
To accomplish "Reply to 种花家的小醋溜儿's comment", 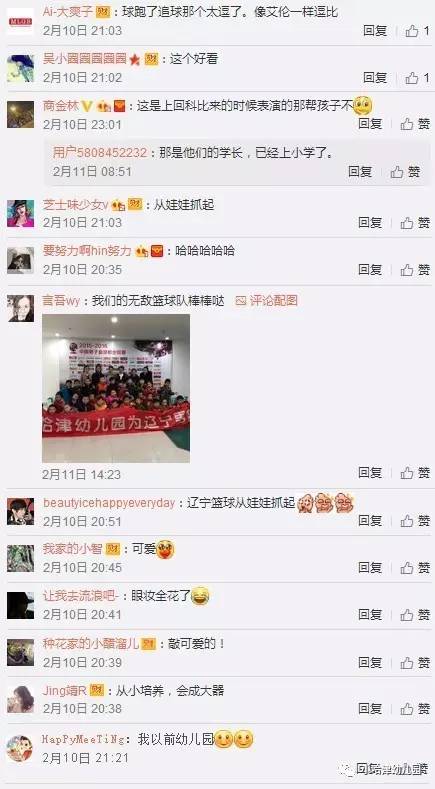I will pos(370,663).
